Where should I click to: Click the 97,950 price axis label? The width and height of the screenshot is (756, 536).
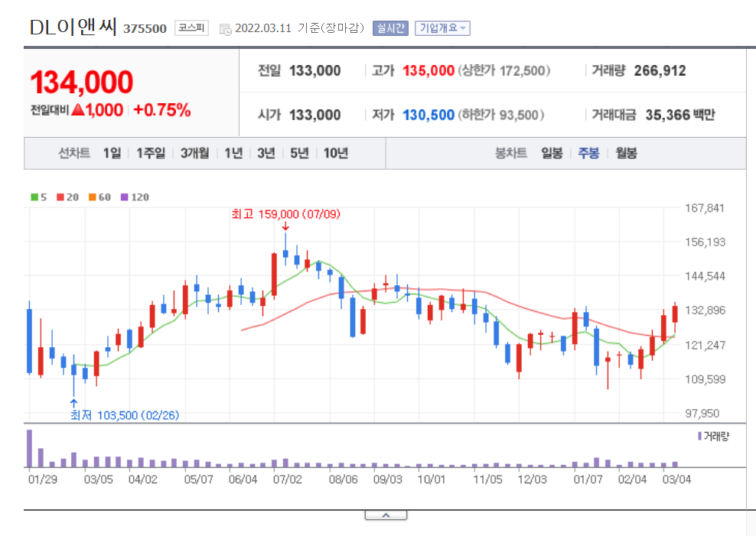702,413
